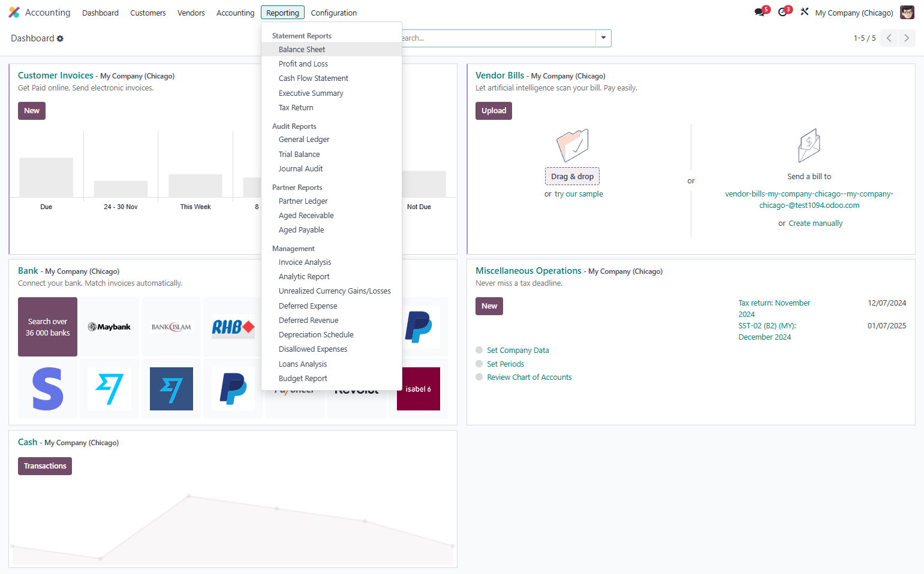Click try our sample link

[579, 194]
